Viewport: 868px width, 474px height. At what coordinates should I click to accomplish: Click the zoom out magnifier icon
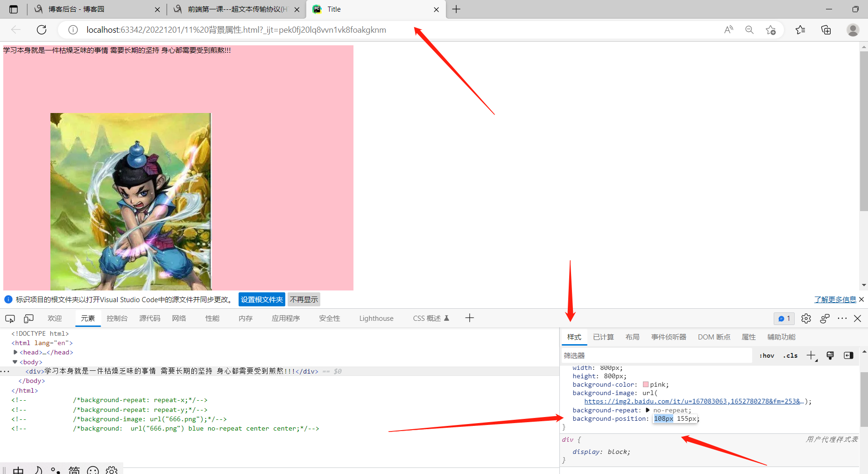tap(749, 30)
